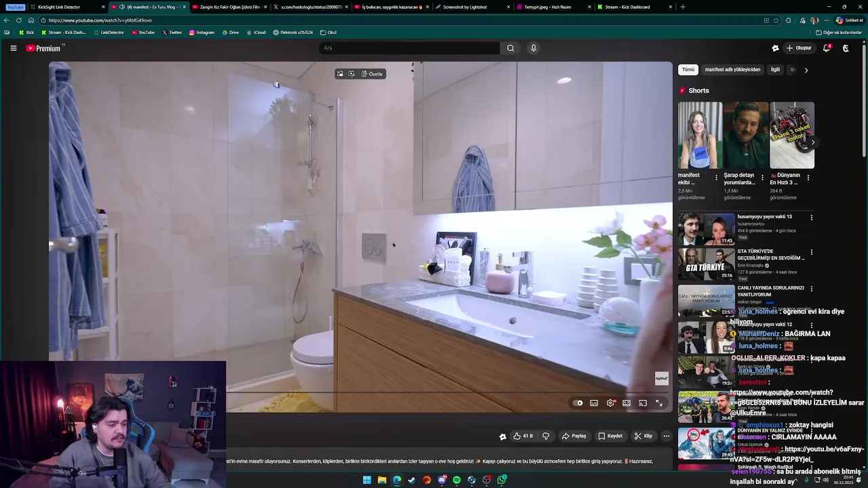Open Discord from the taskbar

click(441, 480)
